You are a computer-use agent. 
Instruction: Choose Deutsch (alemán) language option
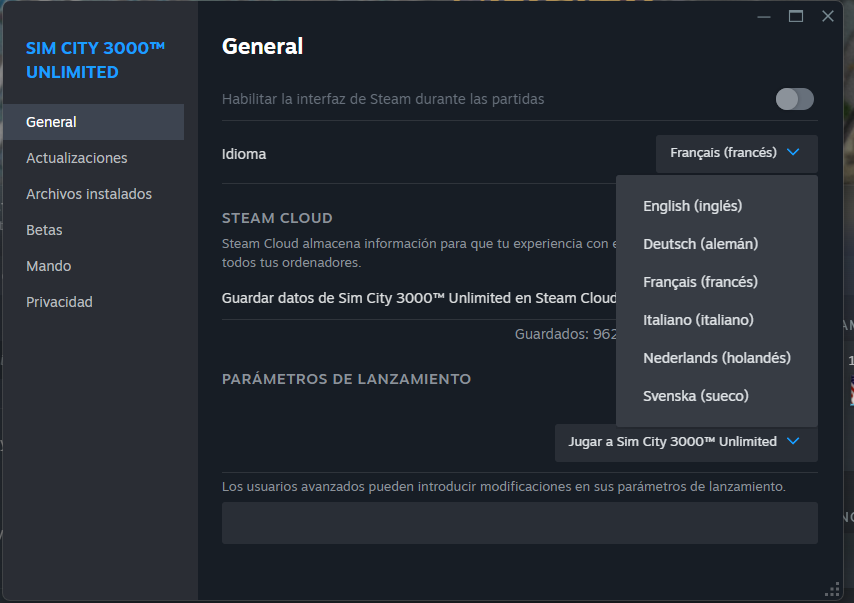tap(700, 244)
